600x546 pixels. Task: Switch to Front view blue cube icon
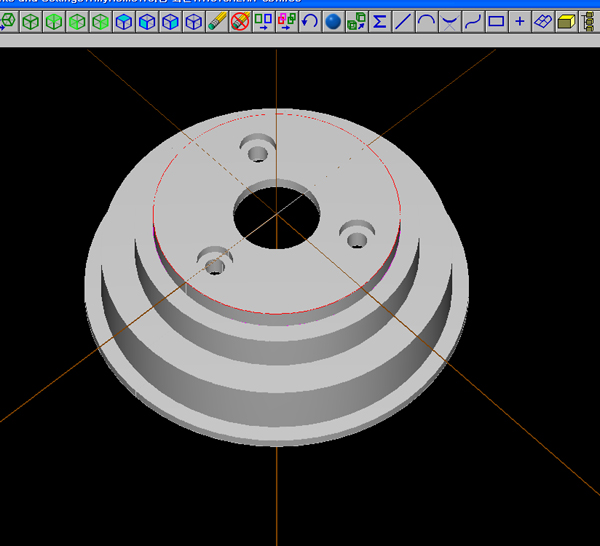click(x=147, y=21)
